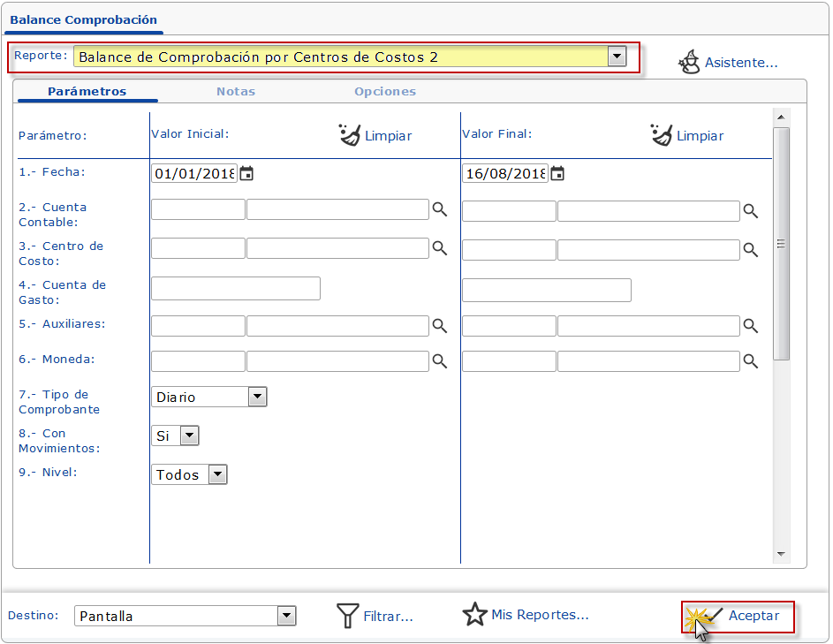Search initial Cuenta Contable with magnifier
The height and width of the screenshot is (644, 833).
tap(439, 209)
